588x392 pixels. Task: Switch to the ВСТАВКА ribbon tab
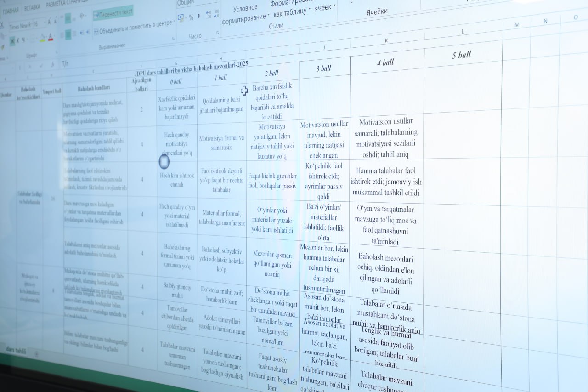point(32,8)
